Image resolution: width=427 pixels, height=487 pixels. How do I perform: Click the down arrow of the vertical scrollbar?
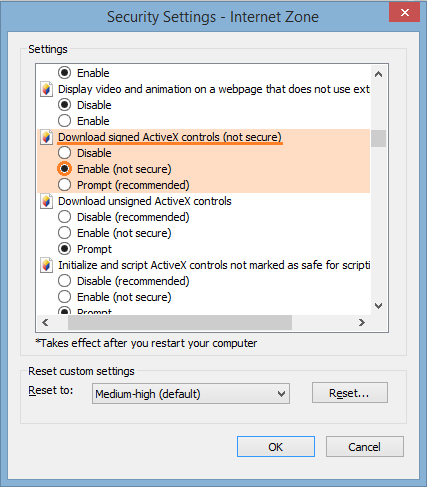tap(378, 306)
